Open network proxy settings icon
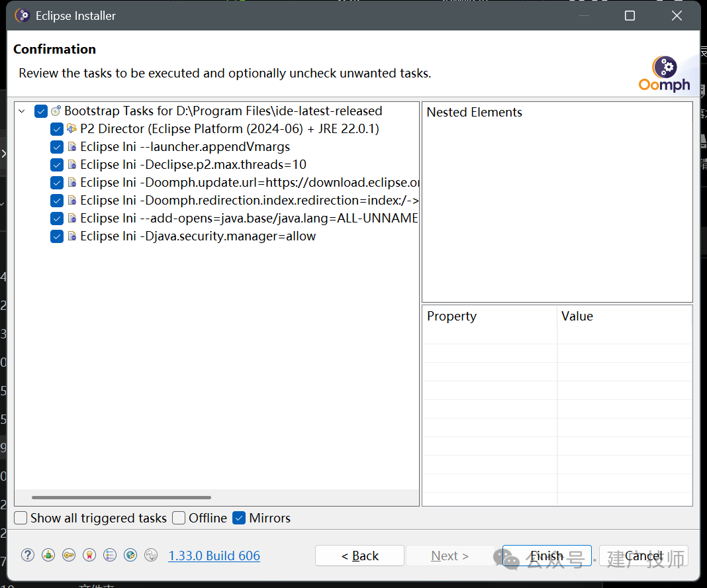Viewport: 707px width, 588px height. [x=48, y=555]
